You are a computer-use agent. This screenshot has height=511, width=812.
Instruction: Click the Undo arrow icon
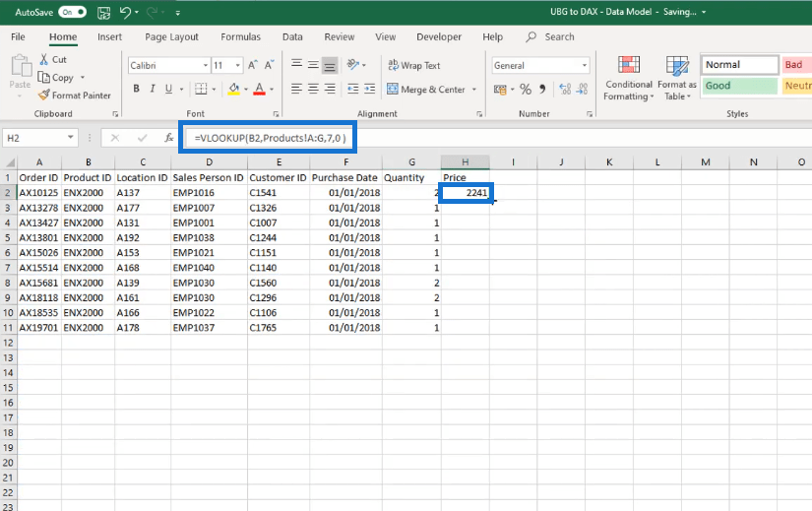pyautogui.click(x=125, y=13)
